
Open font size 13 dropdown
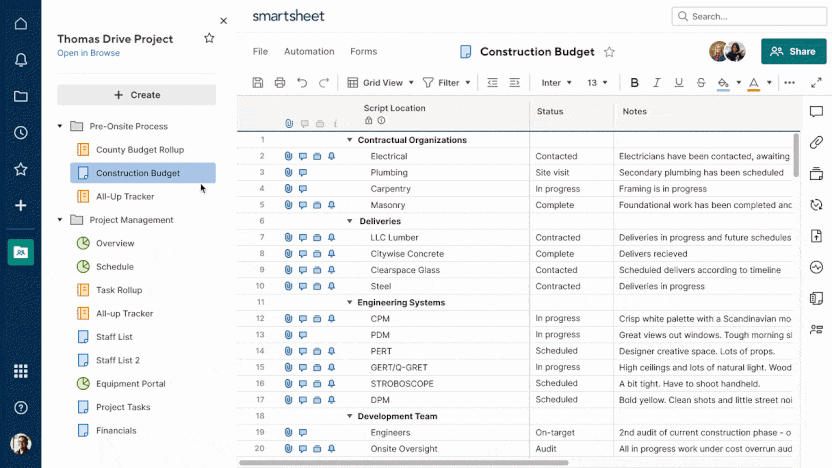[597, 82]
